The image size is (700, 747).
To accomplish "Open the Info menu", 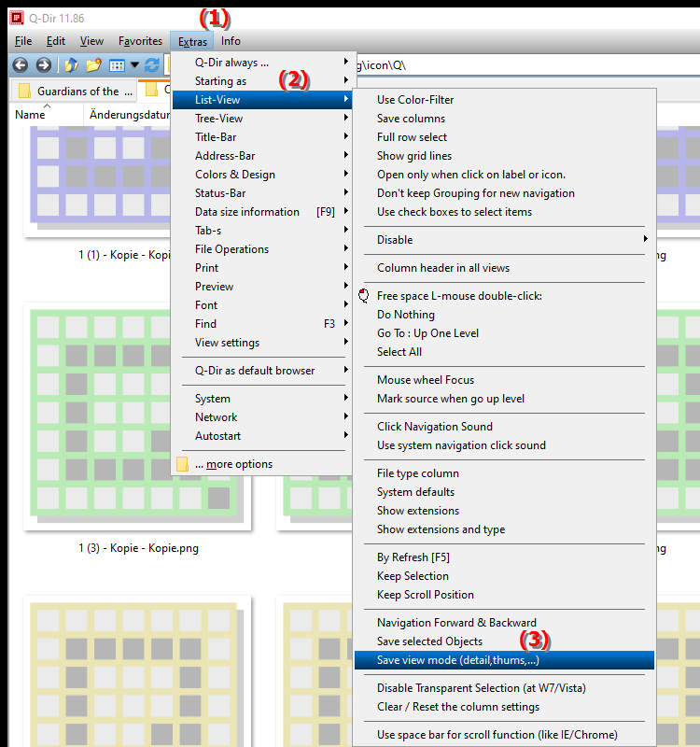I will click(231, 41).
